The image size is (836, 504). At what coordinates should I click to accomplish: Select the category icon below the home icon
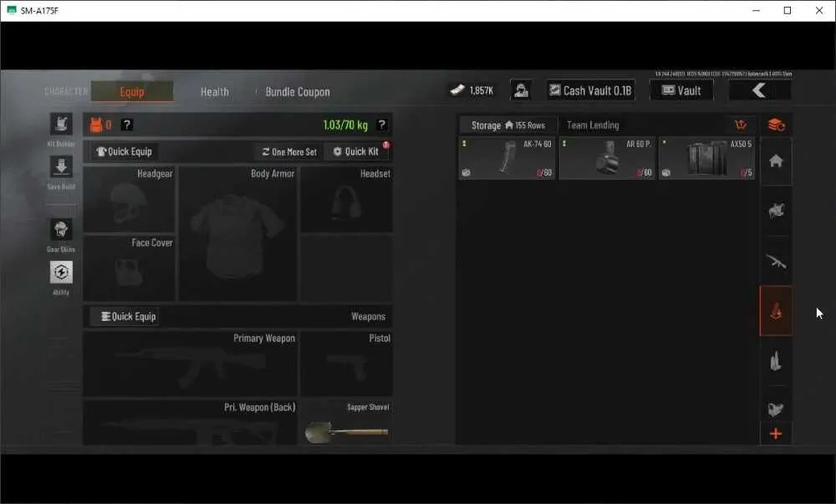(x=776, y=211)
